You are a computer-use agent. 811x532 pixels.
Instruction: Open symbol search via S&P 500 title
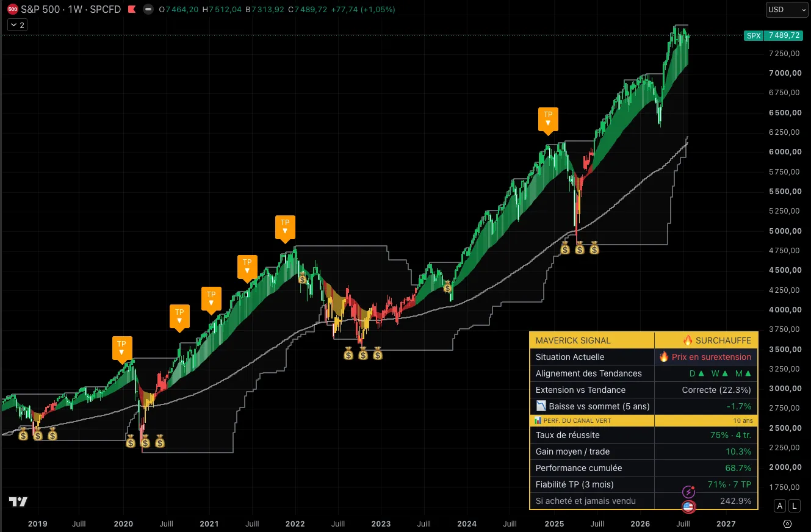[x=42, y=9]
